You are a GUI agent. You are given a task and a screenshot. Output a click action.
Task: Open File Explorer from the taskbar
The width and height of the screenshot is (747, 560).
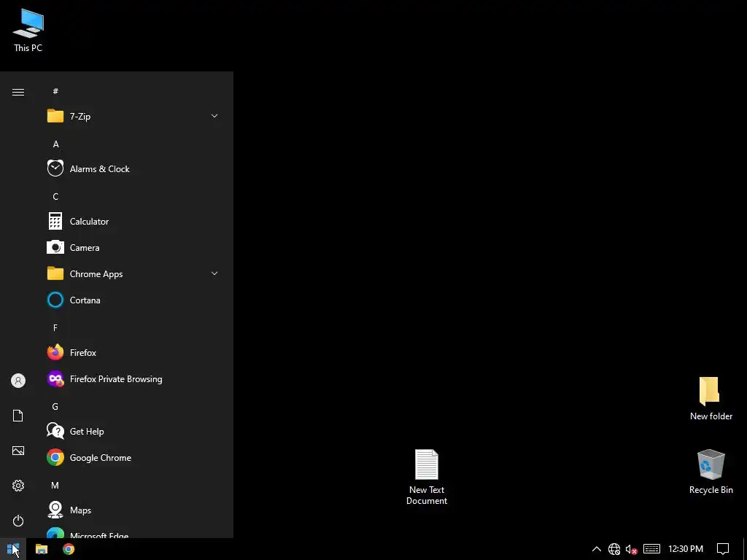click(42, 549)
